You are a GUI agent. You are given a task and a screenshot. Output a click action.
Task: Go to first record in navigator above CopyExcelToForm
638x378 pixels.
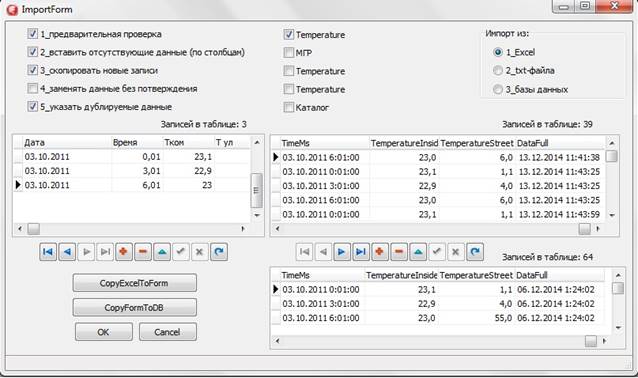pyautogui.click(x=48, y=252)
